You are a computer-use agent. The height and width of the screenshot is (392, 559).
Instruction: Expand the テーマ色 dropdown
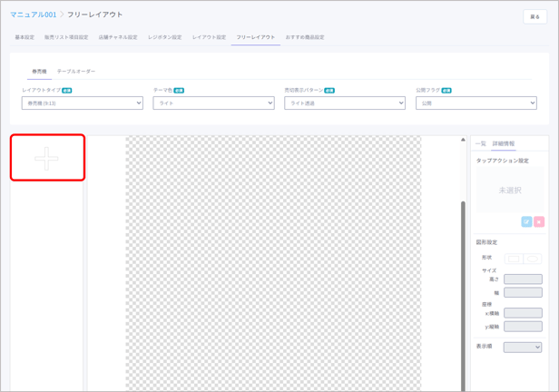tap(213, 103)
